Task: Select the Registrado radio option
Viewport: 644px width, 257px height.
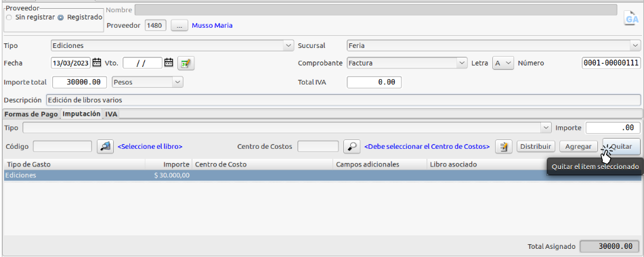Action: (x=61, y=18)
